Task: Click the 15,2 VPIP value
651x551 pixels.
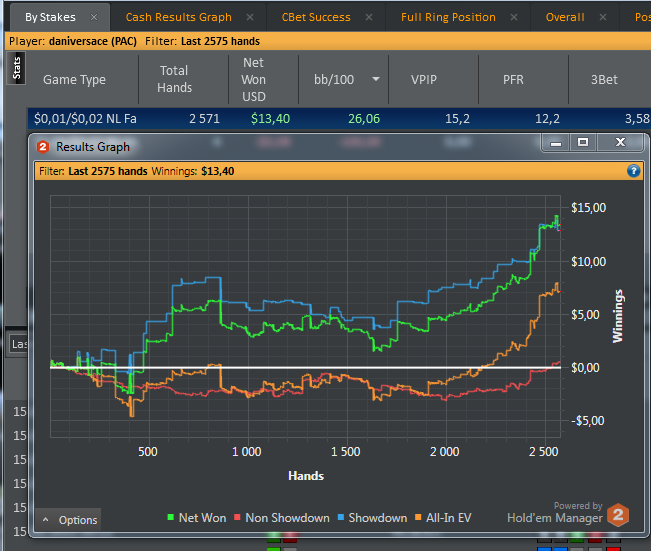Action: point(457,119)
